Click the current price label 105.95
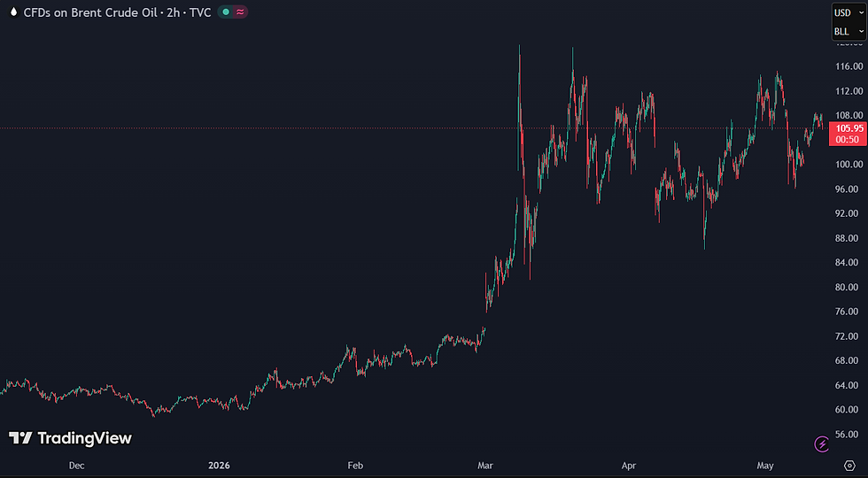 click(849, 128)
